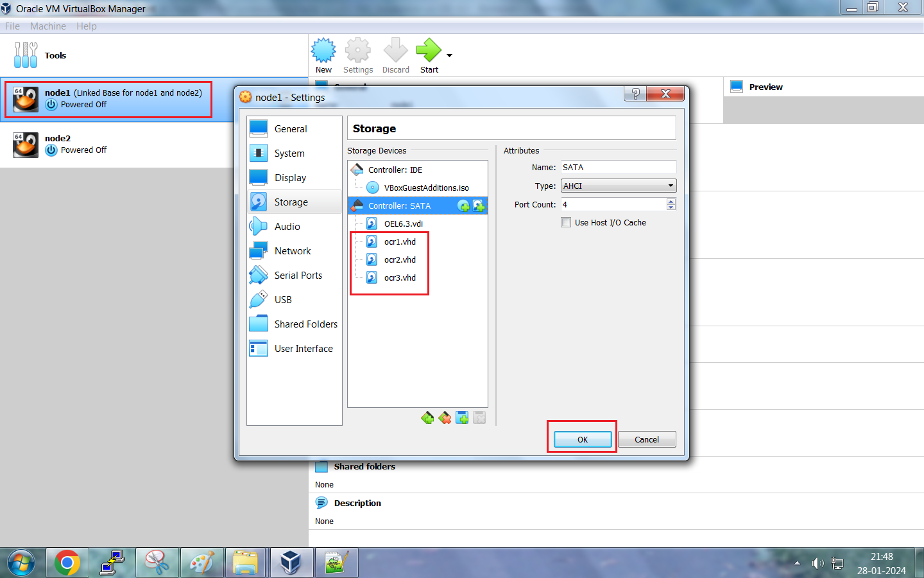924x578 pixels.
Task: Click the Preview panel header
Action: point(766,87)
